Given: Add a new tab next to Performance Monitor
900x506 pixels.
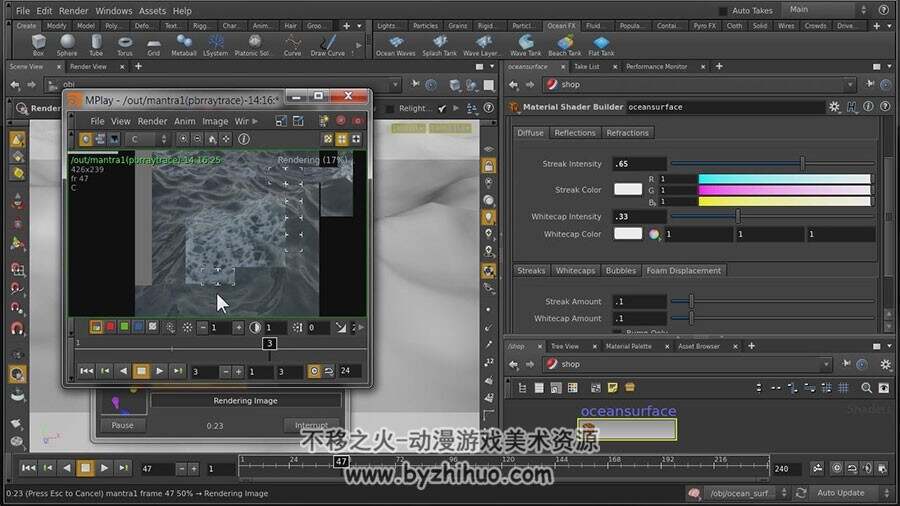Looking at the screenshot, I should (719, 67).
